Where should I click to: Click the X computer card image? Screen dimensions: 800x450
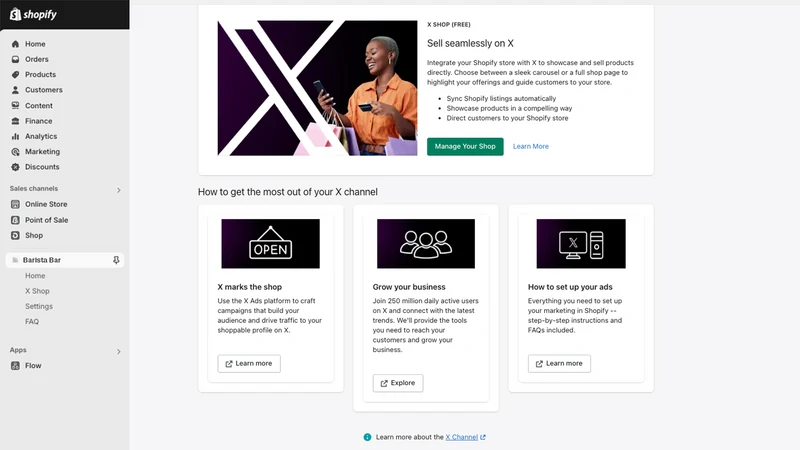[x=581, y=244]
